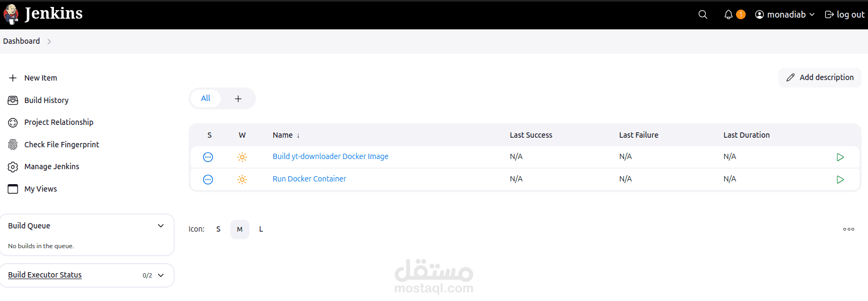Screen dimensions: 868x301
Task: Click status icon for Build yt-downloader job
Action: (208, 157)
